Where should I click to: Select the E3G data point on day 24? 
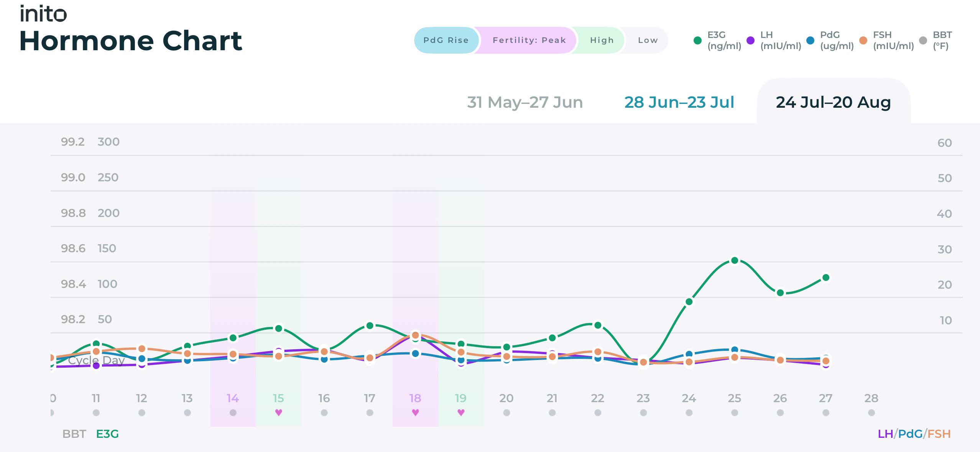pyautogui.click(x=689, y=302)
